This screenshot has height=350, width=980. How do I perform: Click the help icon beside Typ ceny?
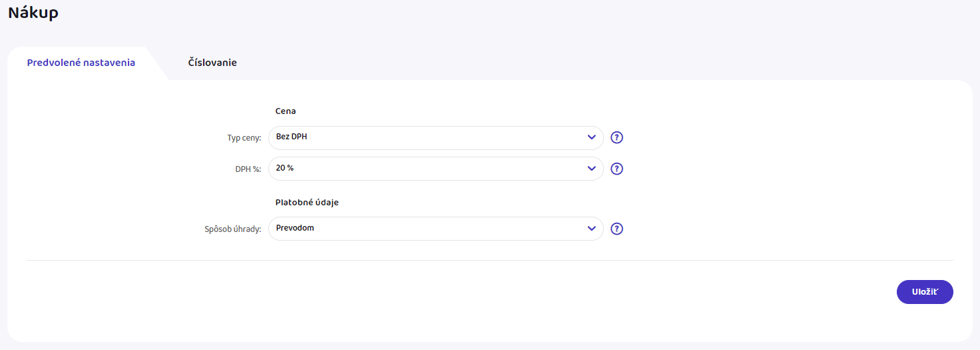[x=616, y=138]
